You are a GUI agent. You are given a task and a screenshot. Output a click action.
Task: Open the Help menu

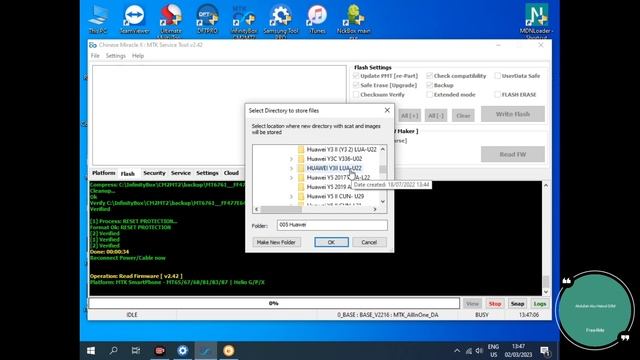pyautogui.click(x=138, y=56)
